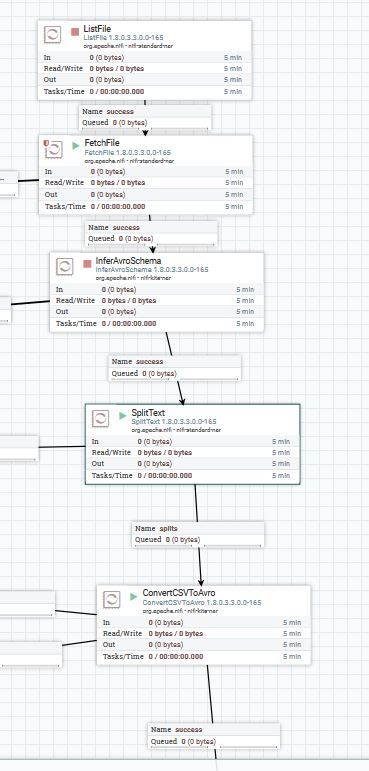The height and width of the screenshot is (771, 369).
Task: Click the In row of FetchFile
Action: coord(146,172)
